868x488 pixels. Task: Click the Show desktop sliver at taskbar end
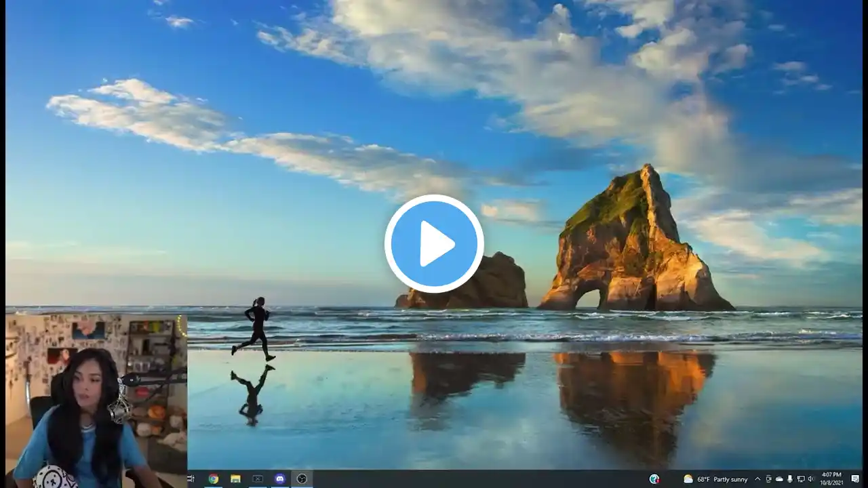pyautogui.click(x=865, y=479)
